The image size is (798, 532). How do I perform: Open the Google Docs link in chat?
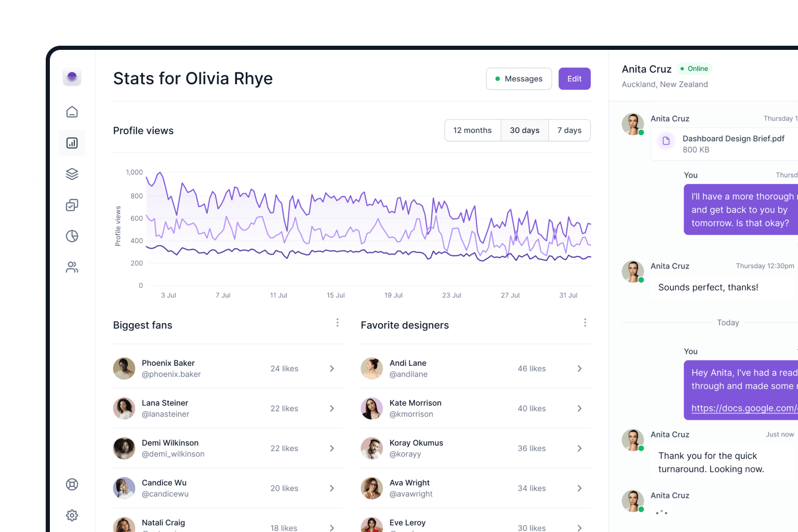tap(743, 408)
